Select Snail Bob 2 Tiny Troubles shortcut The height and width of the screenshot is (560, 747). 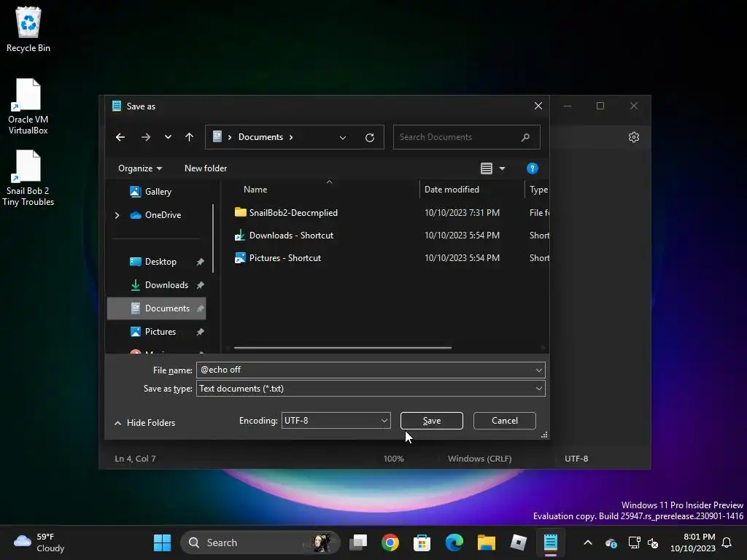[x=28, y=178]
